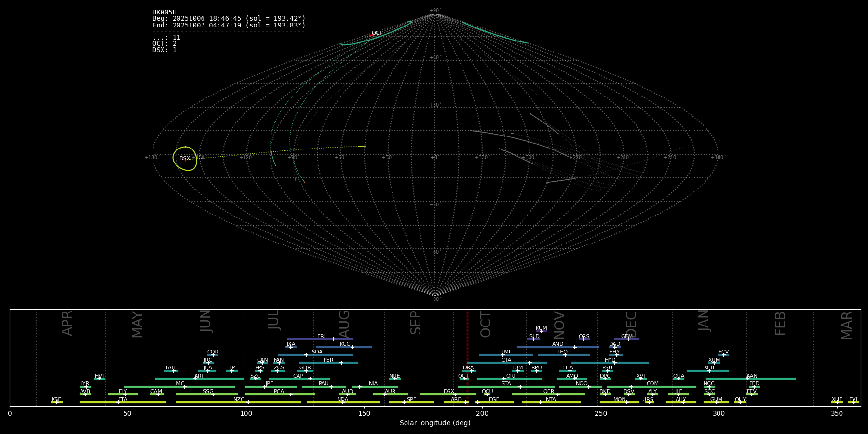This screenshot has height=434, width=868.
Task: Click the peak cross marker on the PER bar
Action: (341, 363)
